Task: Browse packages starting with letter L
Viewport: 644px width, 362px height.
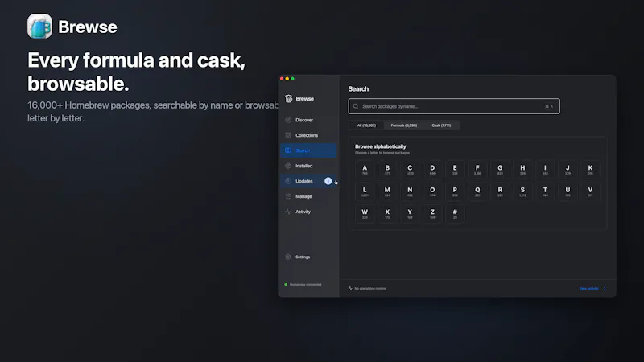Action: point(365,191)
